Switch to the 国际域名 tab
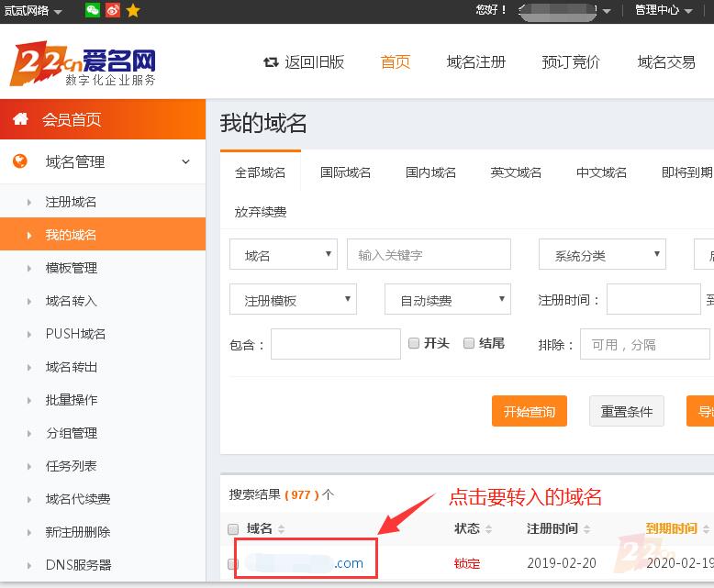Image resolution: width=714 pixels, height=588 pixels. pos(345,172)
